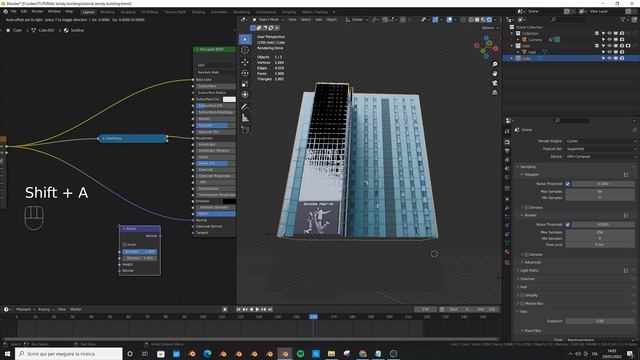
Task: Open the Object Mode dropdown
Action: (x=268, y=20)
